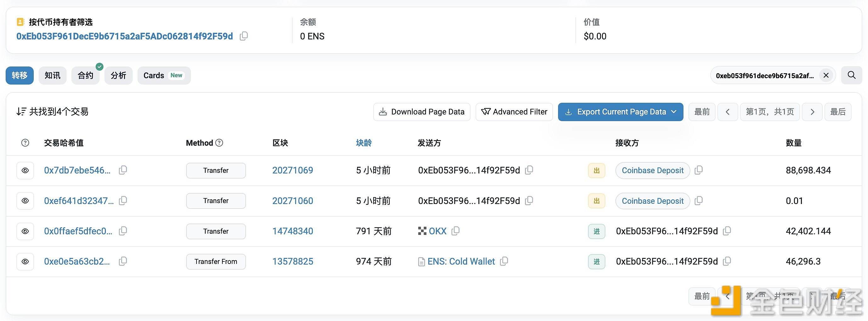Copy the token holder address at top
868x321 pixels.
pos(244,36)
